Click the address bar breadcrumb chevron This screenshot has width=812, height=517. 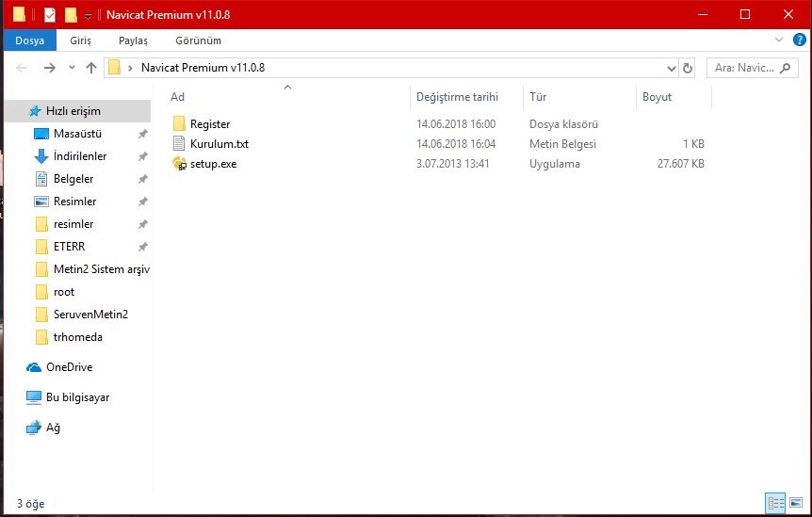click(x=130, y=68)
